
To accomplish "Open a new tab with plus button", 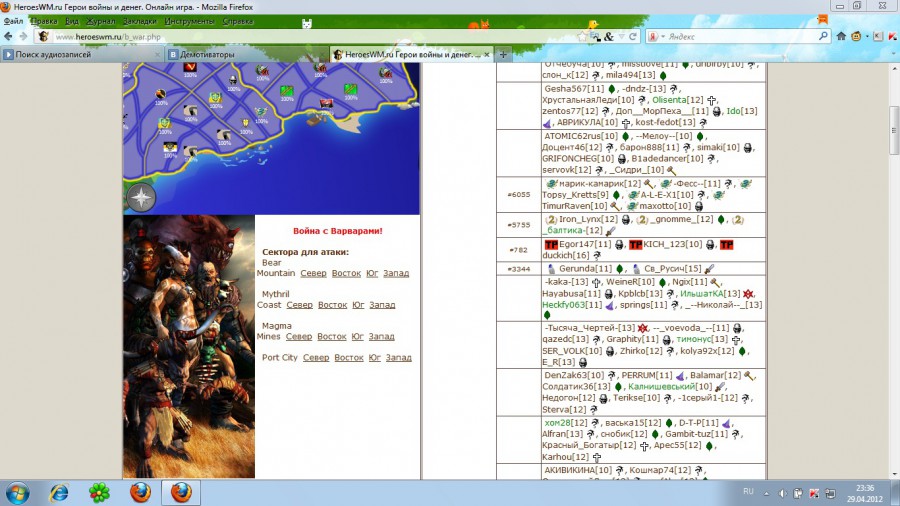I will pos(503,55).
